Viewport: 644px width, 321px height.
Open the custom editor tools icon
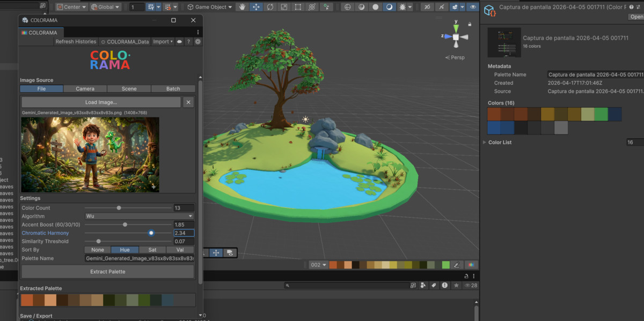pos(326,7)
